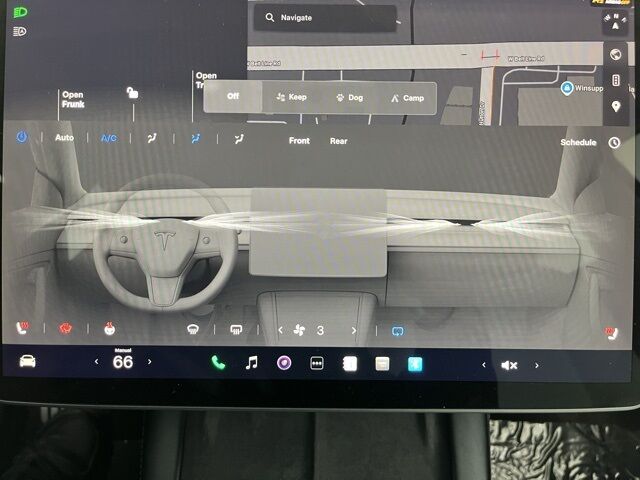Tap the fan speed icon

[x=299, y=330]
